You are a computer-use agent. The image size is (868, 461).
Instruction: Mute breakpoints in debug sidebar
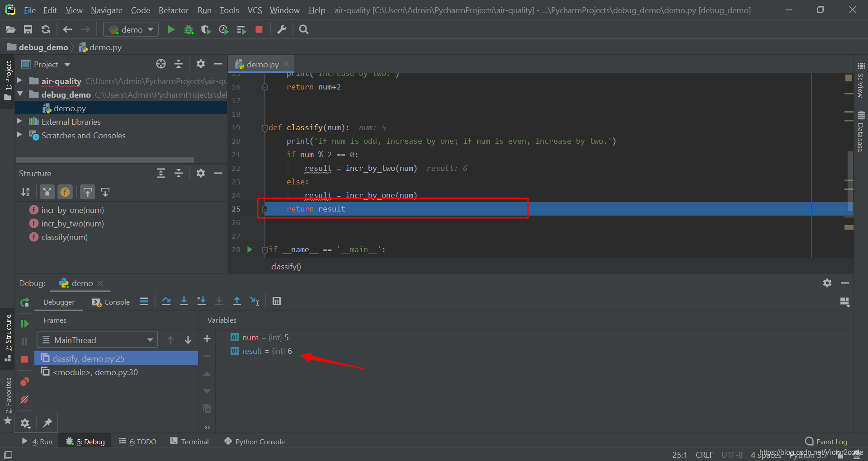coord(24,400)
